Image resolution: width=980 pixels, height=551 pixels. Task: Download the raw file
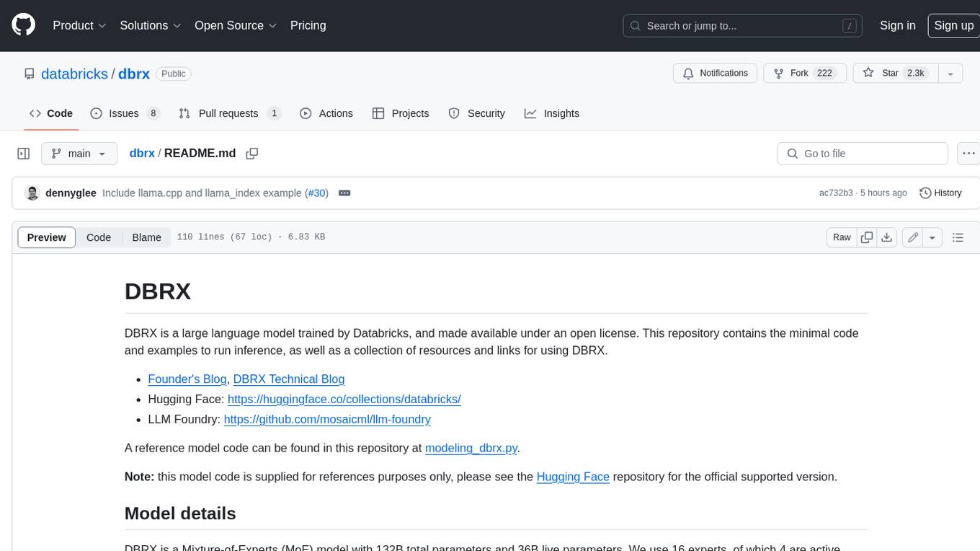887,237
